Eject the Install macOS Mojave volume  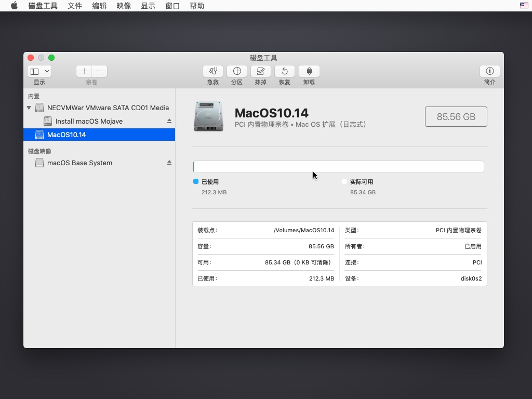(x=169, y=121)
